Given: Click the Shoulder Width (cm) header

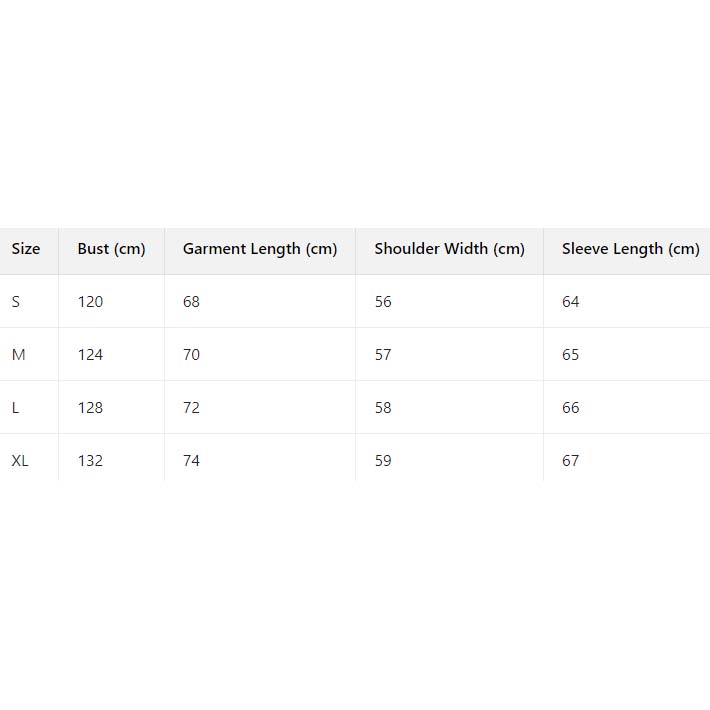Looking at the screenshot, I should pos(449,249).
